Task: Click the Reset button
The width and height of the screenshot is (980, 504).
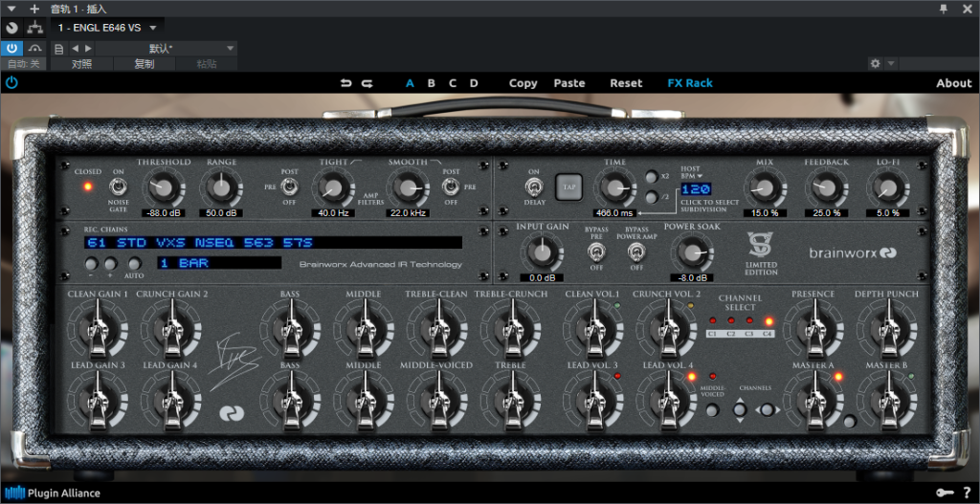Action: pos(626,83)
